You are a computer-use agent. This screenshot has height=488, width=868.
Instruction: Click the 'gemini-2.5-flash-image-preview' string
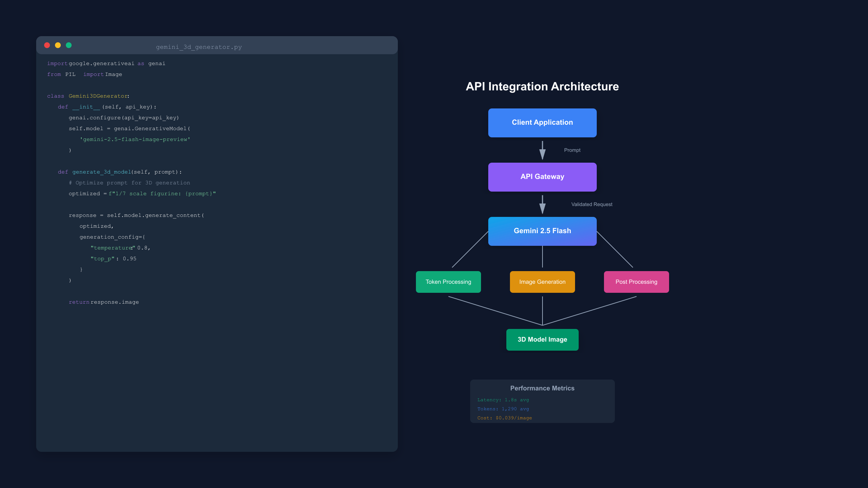tap(135, 140)
